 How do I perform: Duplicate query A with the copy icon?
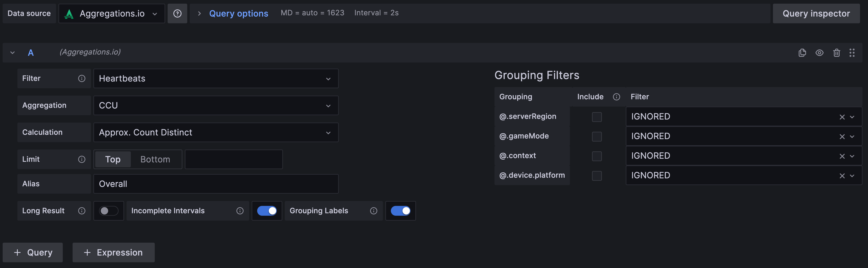point(802,52)
